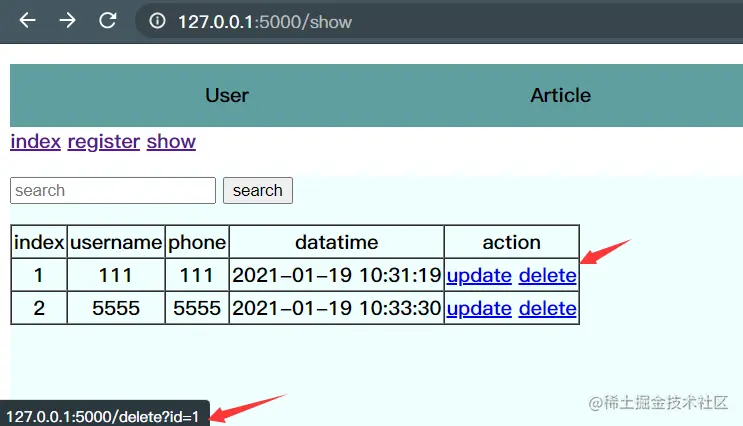Focus the address bar showing 127.0.0.1:5000/show
The height and width of the screenshot is (426, 743).
pyautogui.click(x=441, y=21)
